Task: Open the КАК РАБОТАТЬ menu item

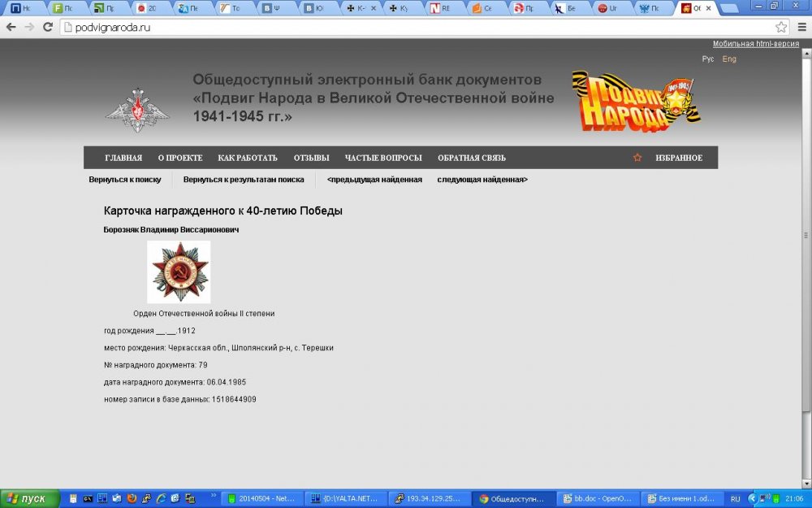Action: pos(248,158)
